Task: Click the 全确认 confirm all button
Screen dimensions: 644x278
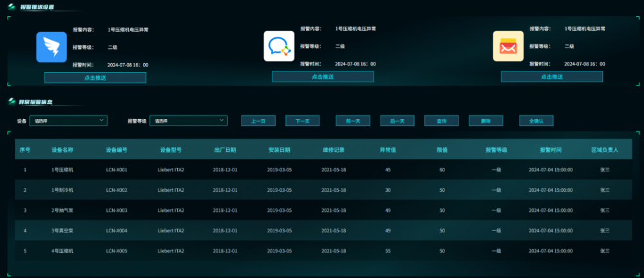Action: tap(536, 121)
